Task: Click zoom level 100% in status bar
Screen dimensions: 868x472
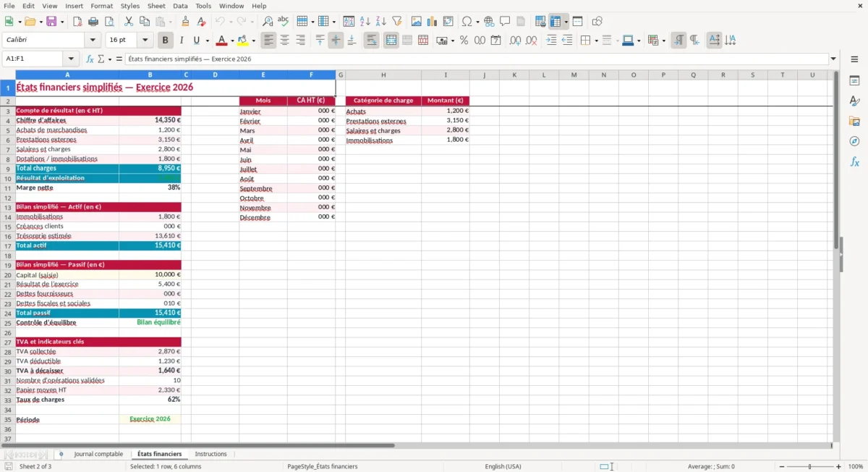Action: pos(856,467)
